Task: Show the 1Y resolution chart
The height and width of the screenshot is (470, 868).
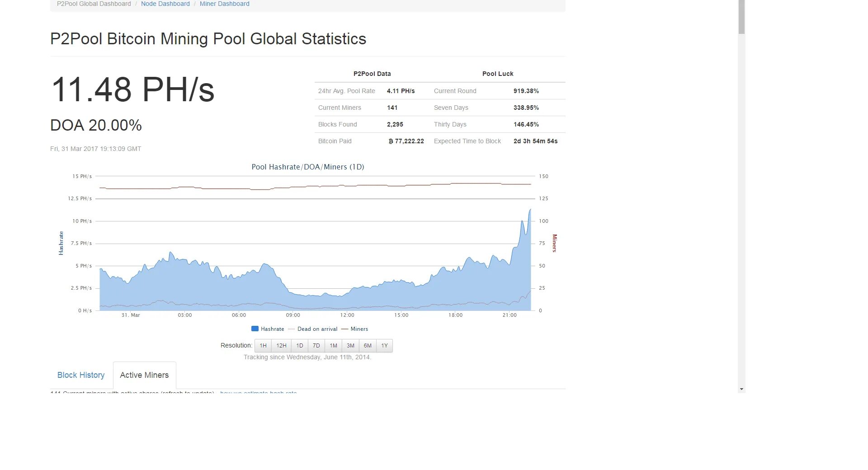Action: point(384,346)
